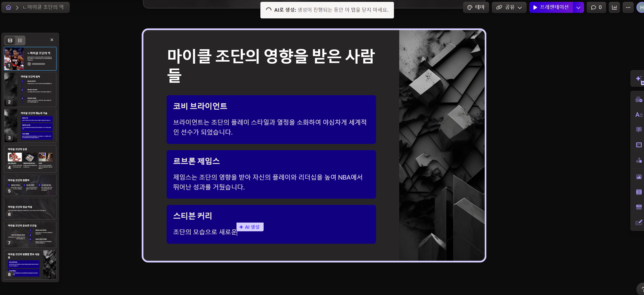
Task: Open the more options ellipsis menu
Action: [x=628, y=8]
